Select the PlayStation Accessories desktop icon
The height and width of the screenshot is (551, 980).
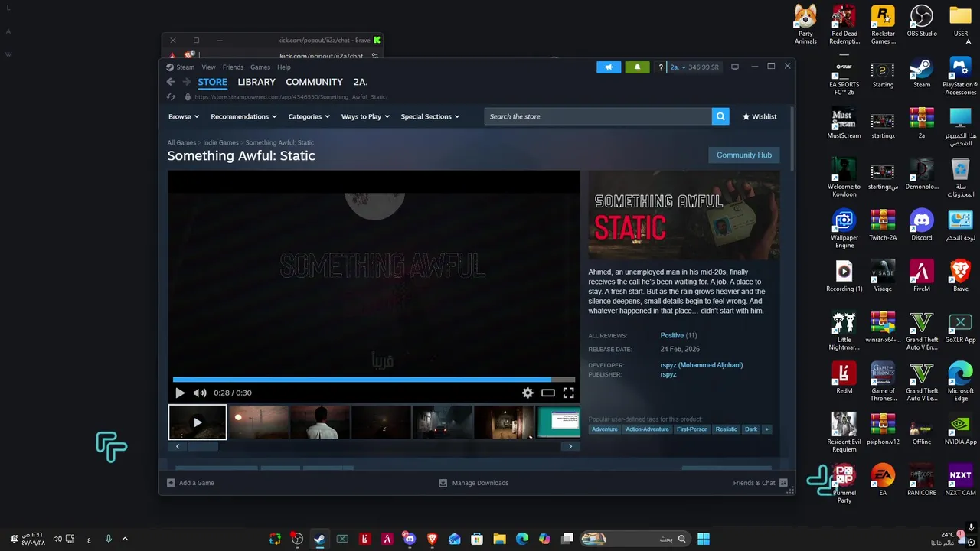click(960, 77)
